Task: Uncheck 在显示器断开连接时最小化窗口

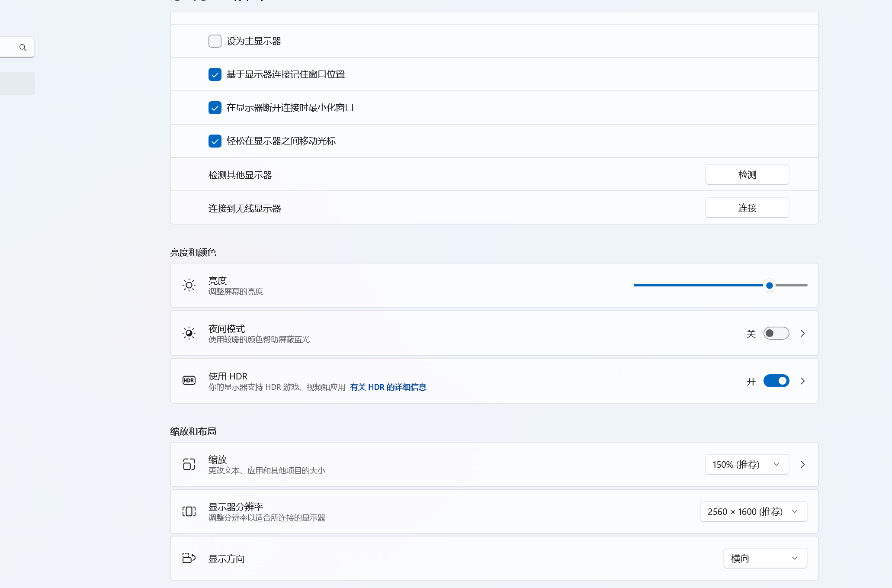Action: click(x=215, y=108)
